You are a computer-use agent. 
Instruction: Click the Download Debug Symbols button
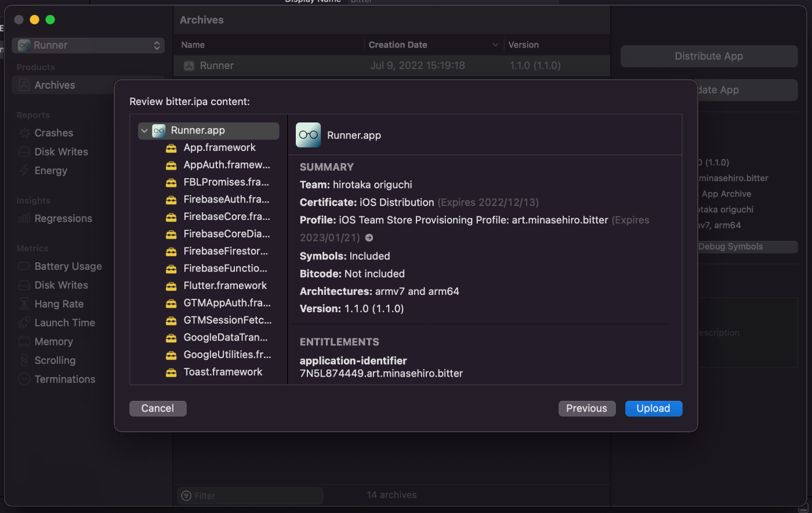[x=747, y=247]
